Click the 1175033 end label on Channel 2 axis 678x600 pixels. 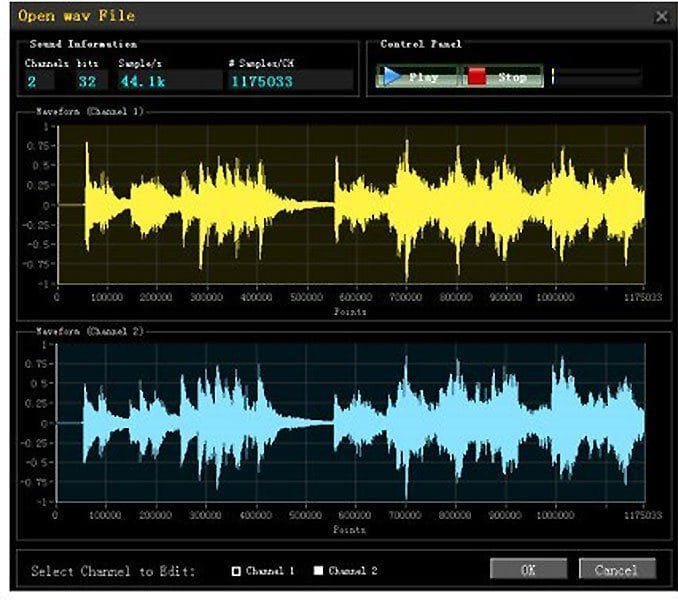click(x=642, y=515)
